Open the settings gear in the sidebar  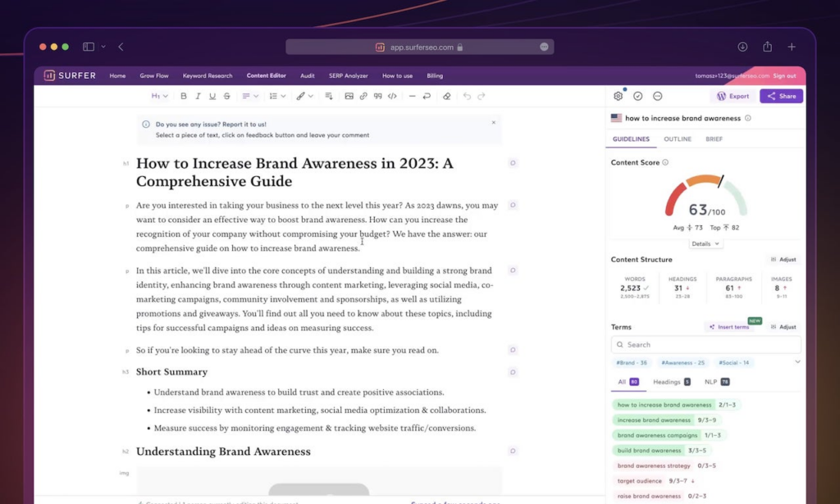point(619,97)
